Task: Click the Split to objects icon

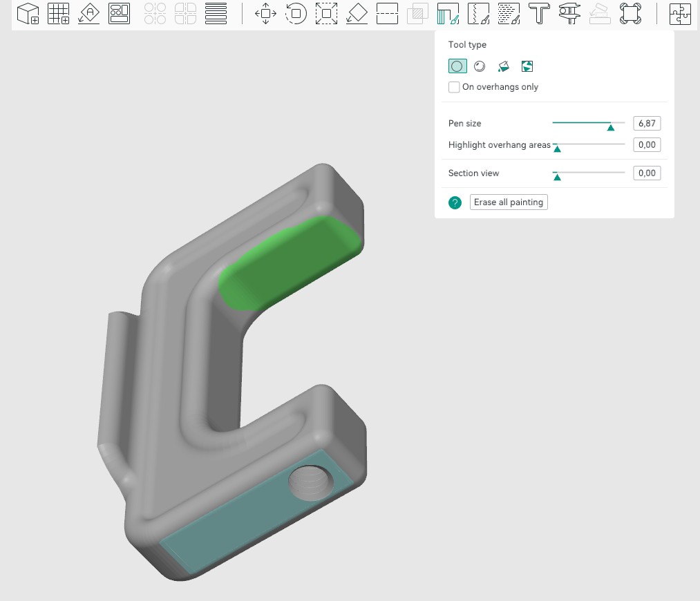Action: [155, 13]
